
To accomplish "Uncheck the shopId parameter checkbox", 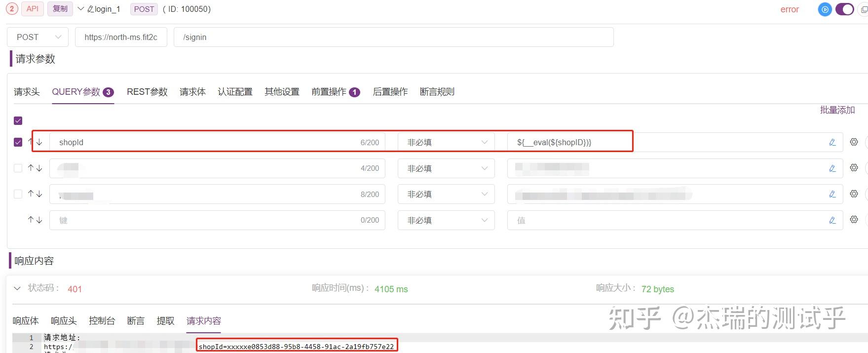I will click(x=18, y=142).
